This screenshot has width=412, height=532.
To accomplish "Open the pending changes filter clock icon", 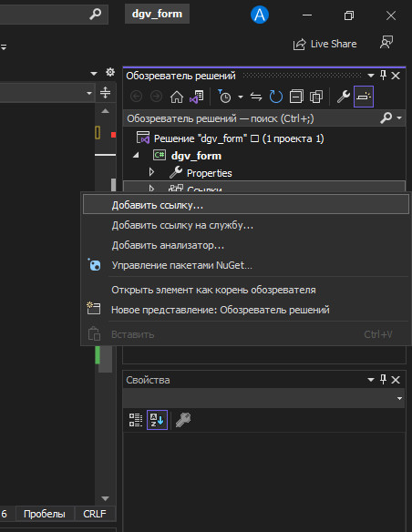I will coord(224,97).
